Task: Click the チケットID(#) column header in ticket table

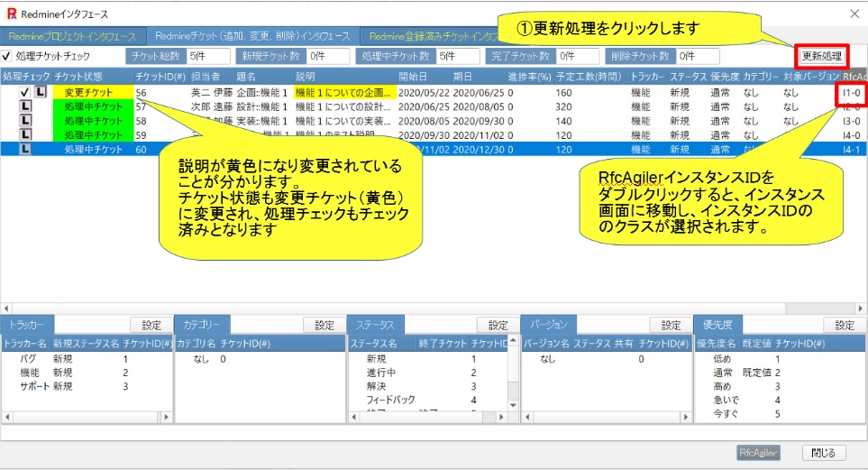Action: [x=160, y=77]
